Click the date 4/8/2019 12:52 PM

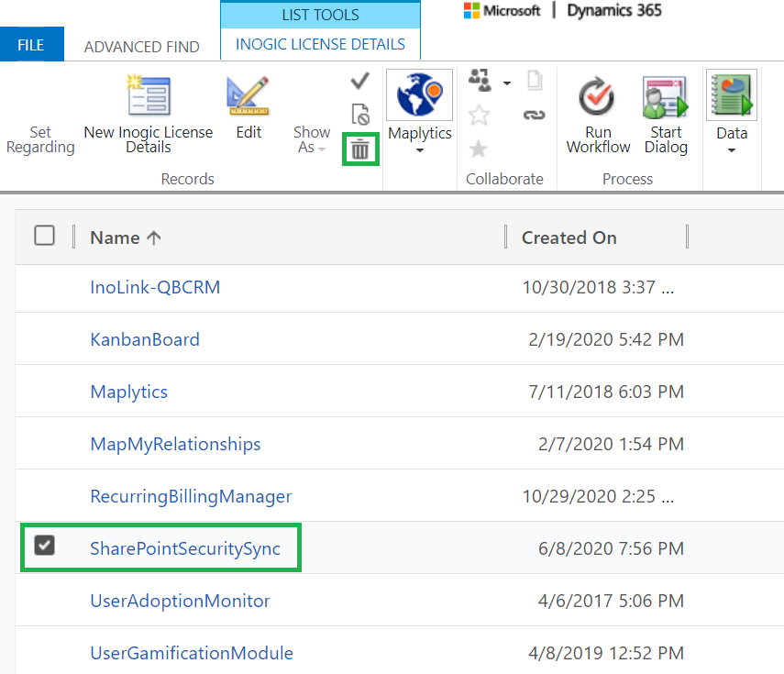pos(606,653)
